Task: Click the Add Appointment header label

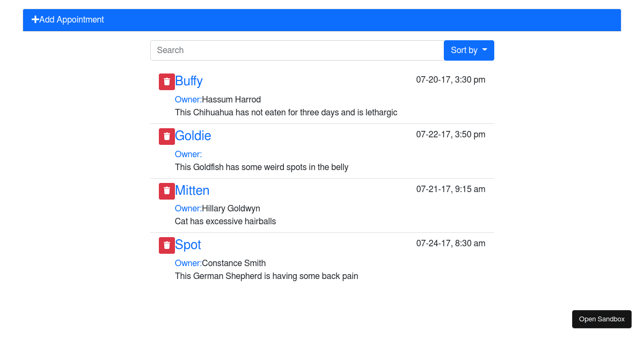Action: (72, 20)
